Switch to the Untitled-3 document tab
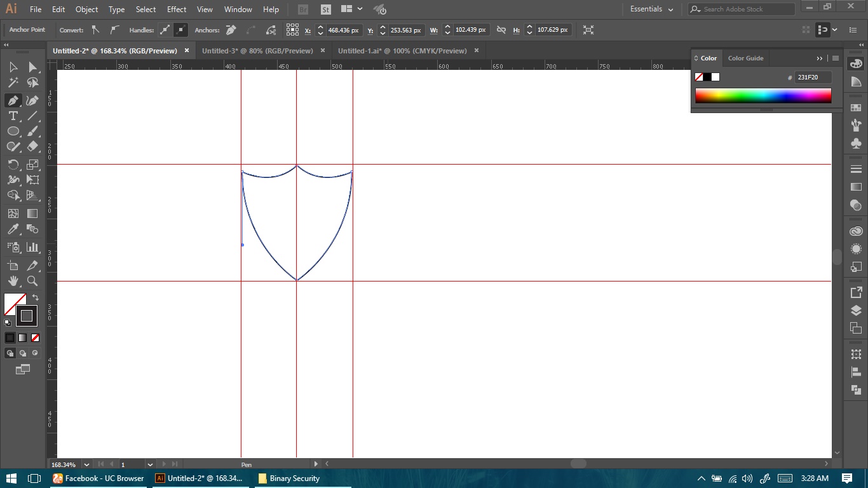The height and width of the screenshot is (488, 868). [x=257, y=51]
